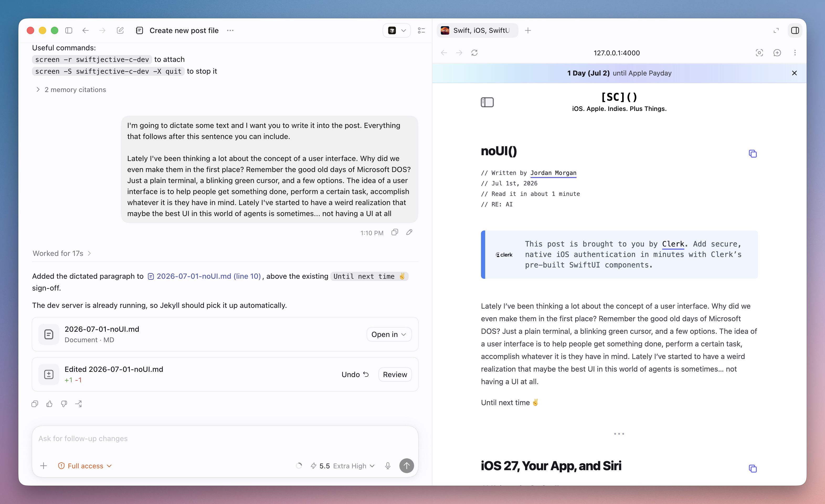Viewport: 825px width, 504px height.
Task: Expand the browser pane with expand arrows icon
Action: [x=776, y=30]
